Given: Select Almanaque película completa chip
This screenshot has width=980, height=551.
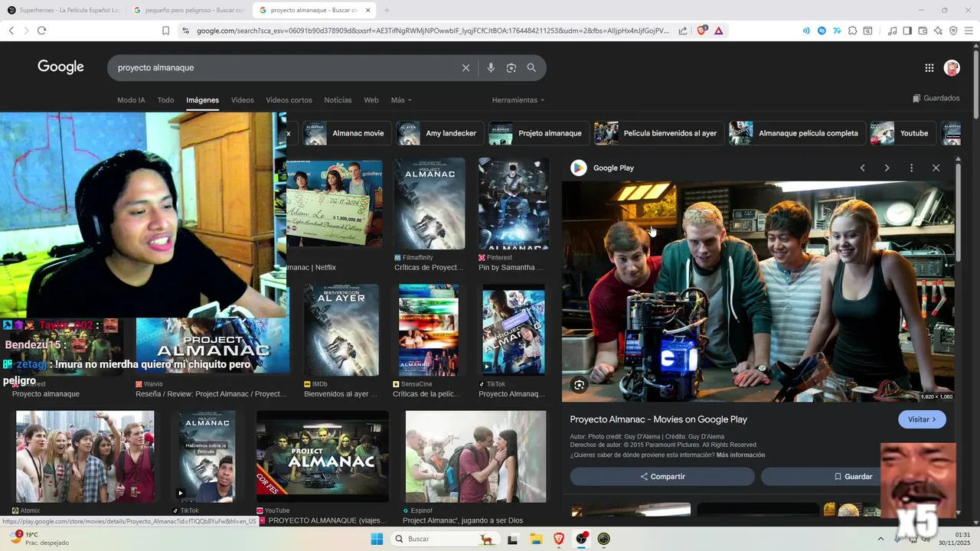Looking at the screenshot, I should pos(796,133).
